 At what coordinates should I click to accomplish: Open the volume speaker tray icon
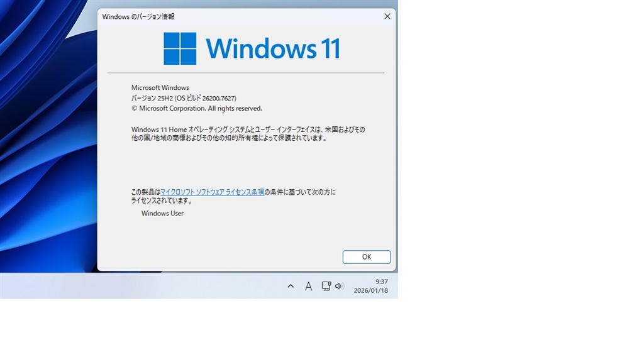click(x=339, y=286)
